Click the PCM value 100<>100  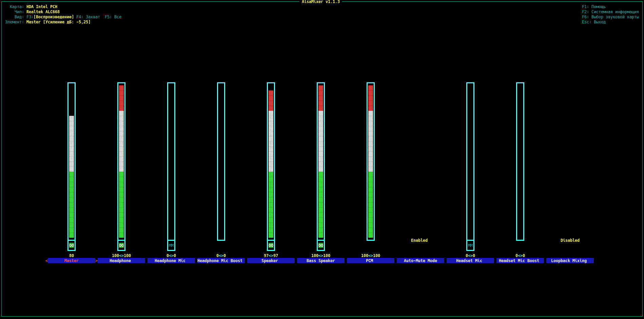371,256
